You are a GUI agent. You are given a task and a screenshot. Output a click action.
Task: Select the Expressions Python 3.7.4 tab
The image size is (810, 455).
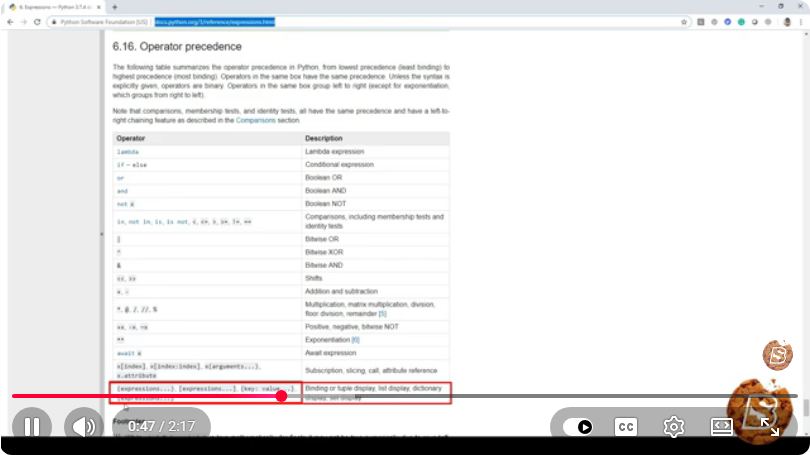point(54,7)
